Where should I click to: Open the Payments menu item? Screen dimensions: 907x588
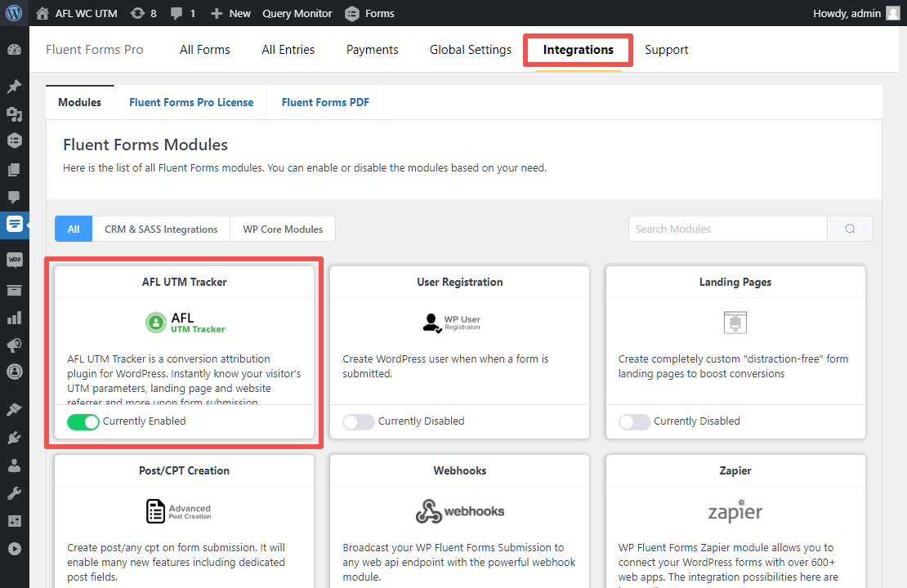point(373,50)
